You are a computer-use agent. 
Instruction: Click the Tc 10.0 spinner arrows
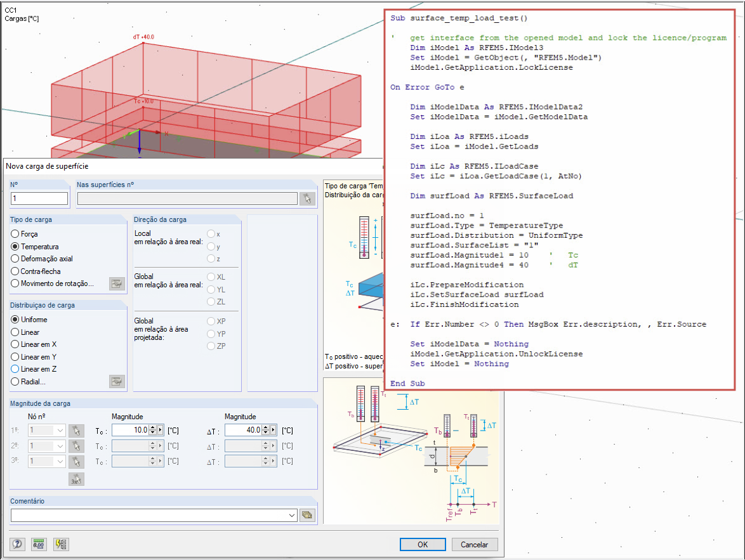[x=152, y=431]
